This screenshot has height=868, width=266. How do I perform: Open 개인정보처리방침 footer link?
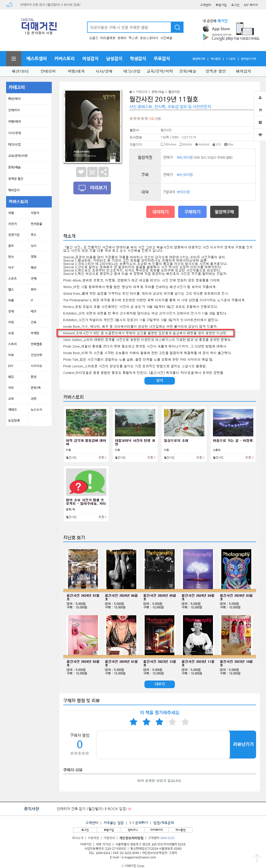point(131,838)
